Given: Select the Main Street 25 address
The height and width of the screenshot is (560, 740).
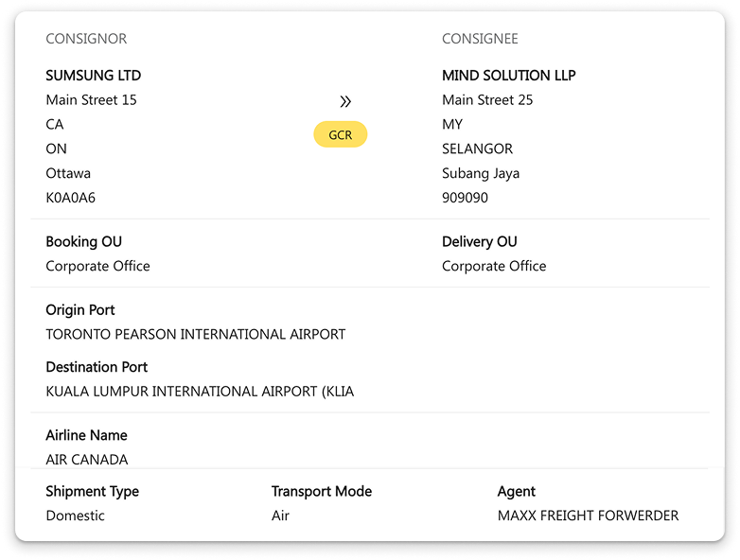Looking at the screenshot, I should click(487, 100).
